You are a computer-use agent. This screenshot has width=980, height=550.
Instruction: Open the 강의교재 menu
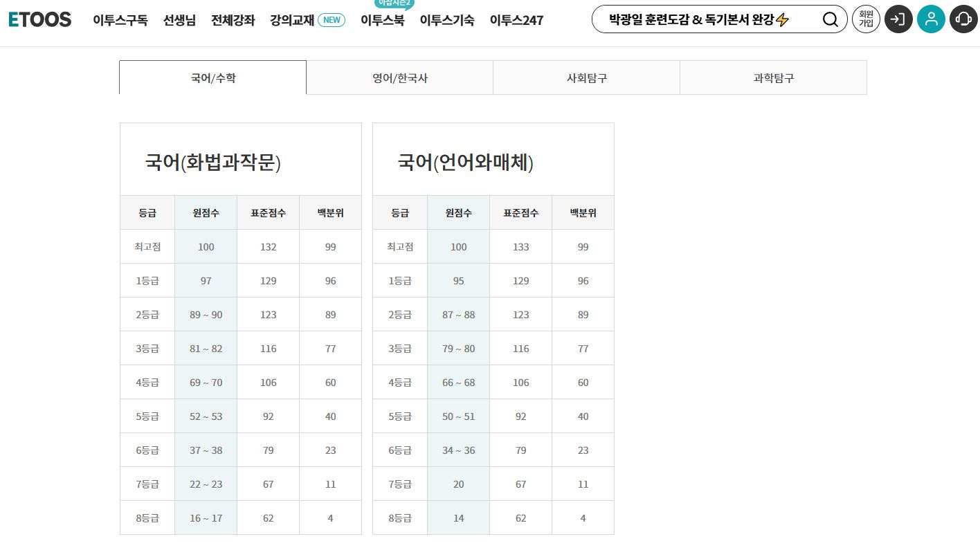(292, 20)
